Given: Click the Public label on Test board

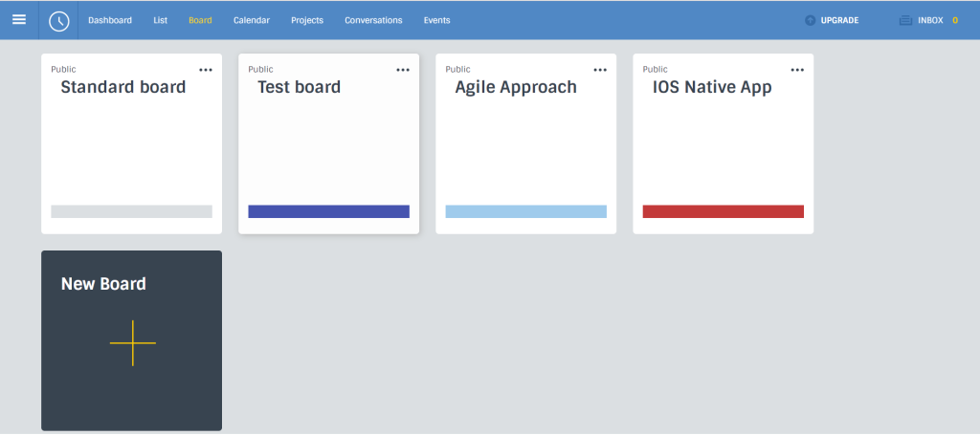Looking at the screenshot, I should (x=260, y=69).
